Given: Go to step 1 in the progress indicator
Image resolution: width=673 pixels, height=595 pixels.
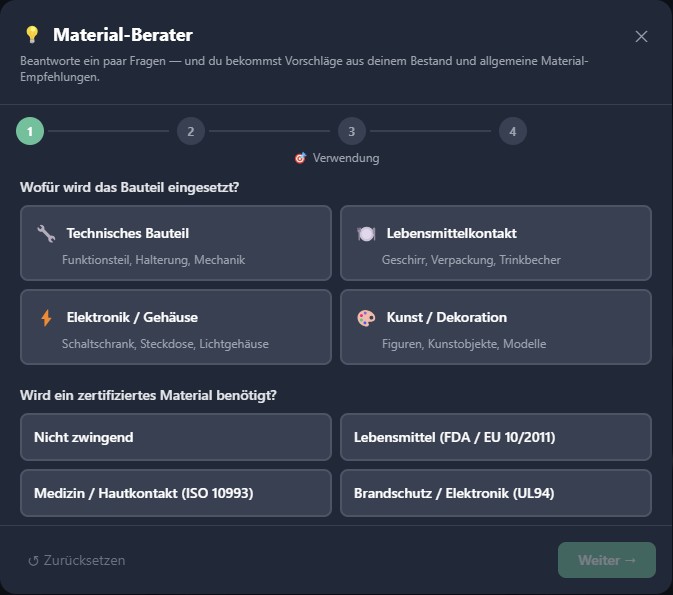Looking at the screenshot, I should tap(30, 131).
